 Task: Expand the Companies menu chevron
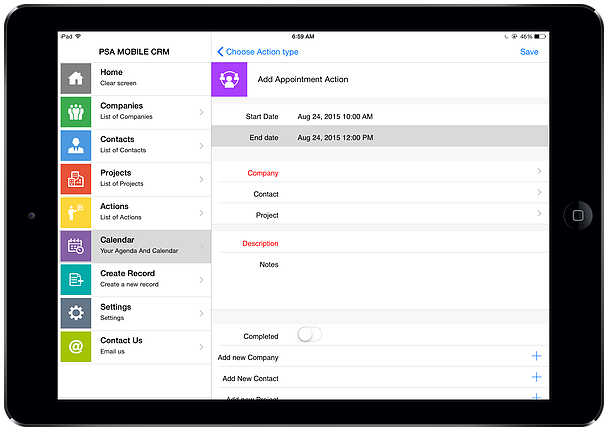[201, 112]
